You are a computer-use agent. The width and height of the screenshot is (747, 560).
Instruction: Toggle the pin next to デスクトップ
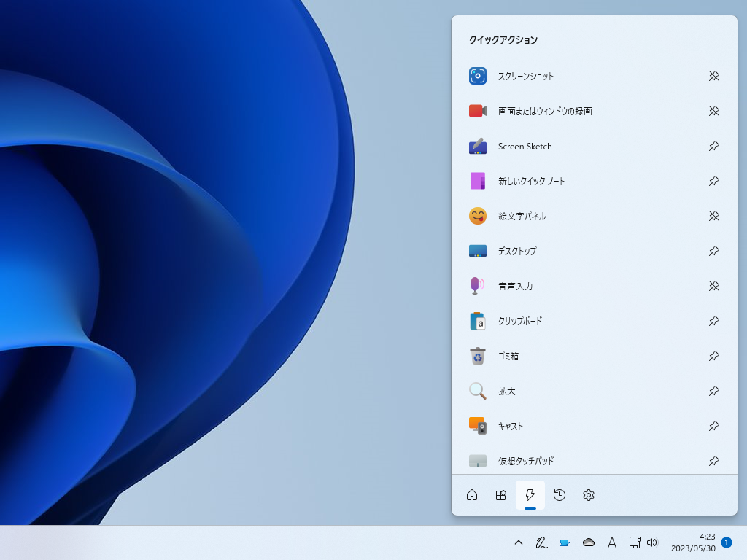[713, 251]
